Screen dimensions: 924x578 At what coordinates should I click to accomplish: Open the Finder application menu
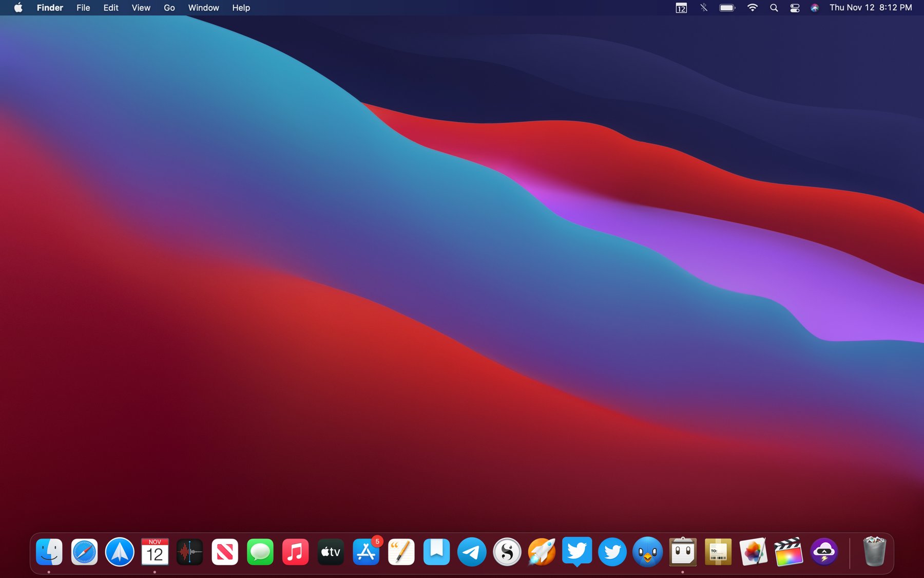pos(50,8)
